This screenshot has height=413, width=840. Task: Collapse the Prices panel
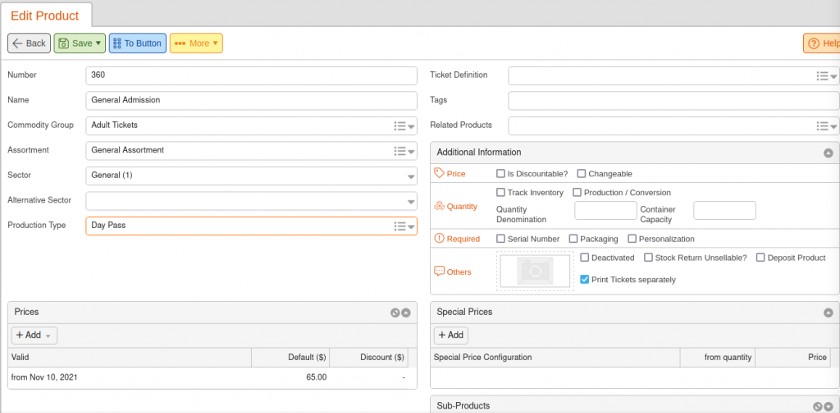click(406, 313)
